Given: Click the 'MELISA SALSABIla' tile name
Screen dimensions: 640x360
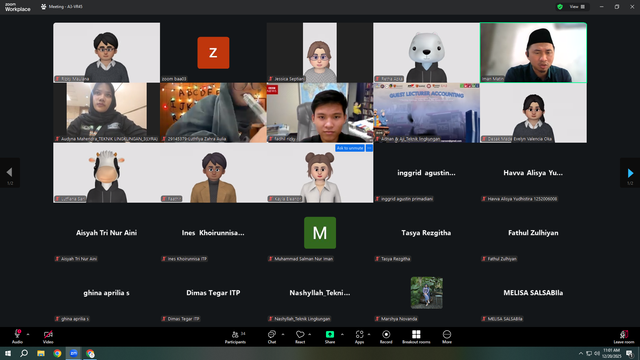Looking at the screenshot, I should [x=533, y=293].
